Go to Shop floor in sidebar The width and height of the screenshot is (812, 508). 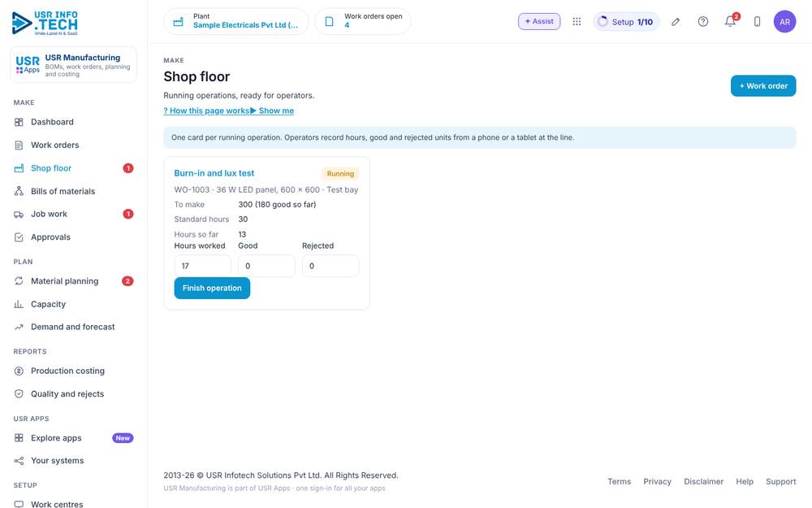coord(74,168)
